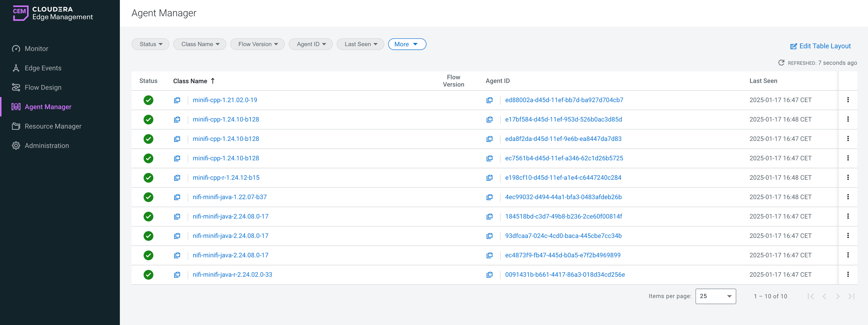Click the Cloudera Edge Management CEM logo
The height and width of the screenshot is (325, 868).
[21, 13]
